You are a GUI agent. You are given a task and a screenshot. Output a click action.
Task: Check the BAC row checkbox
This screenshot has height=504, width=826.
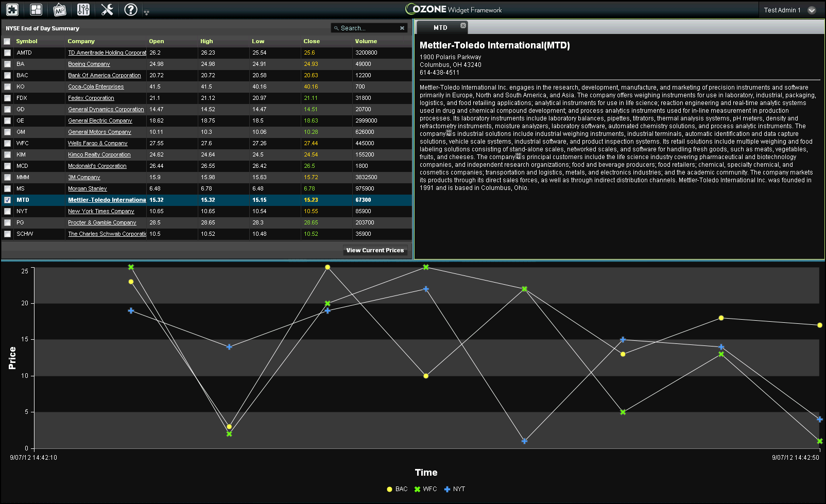tap(7, 75)
